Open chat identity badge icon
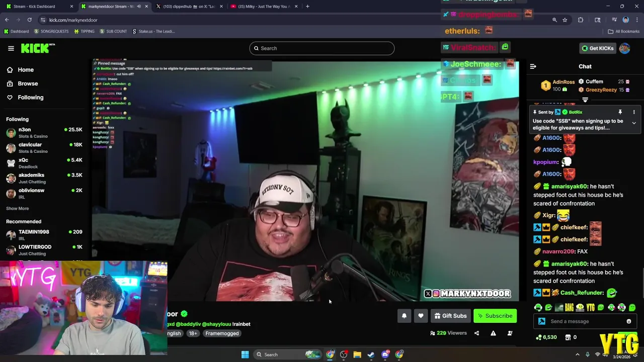The image size is (644, 362). point(541,321)
